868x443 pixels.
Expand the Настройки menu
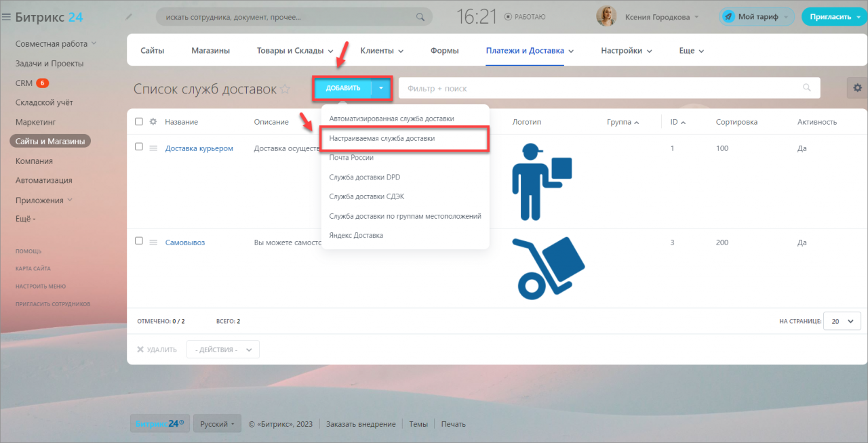[649, 51]
